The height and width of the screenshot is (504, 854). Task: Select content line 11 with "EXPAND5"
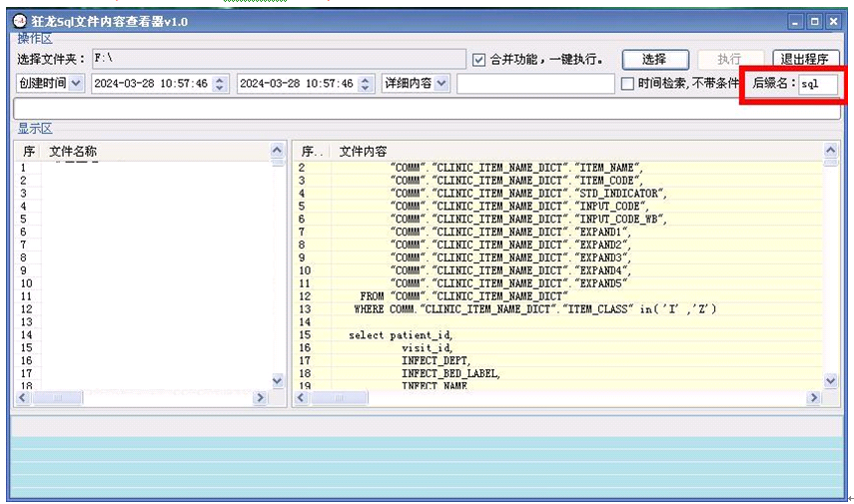558,283
